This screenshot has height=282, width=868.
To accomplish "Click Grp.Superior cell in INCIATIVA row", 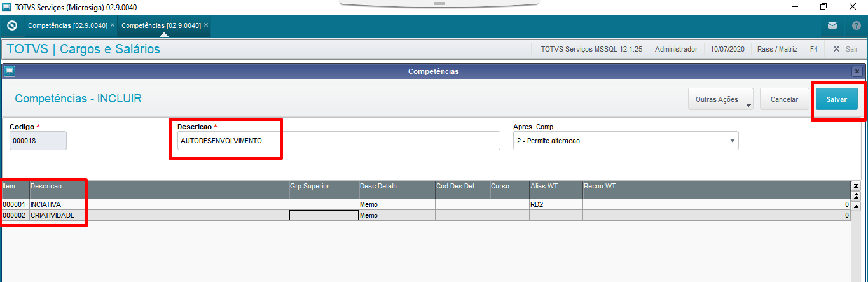I will (x=324, y=205).
